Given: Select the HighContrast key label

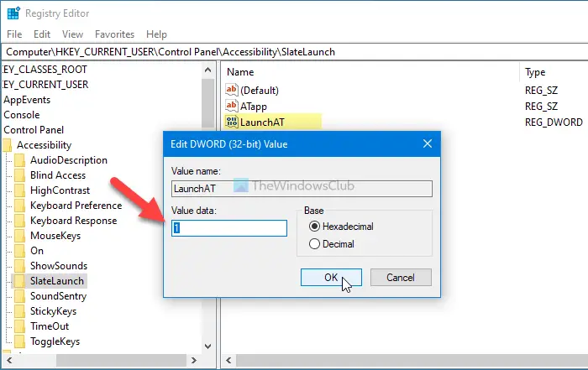Looking at the screenshot, I should (x=60, y=190).
